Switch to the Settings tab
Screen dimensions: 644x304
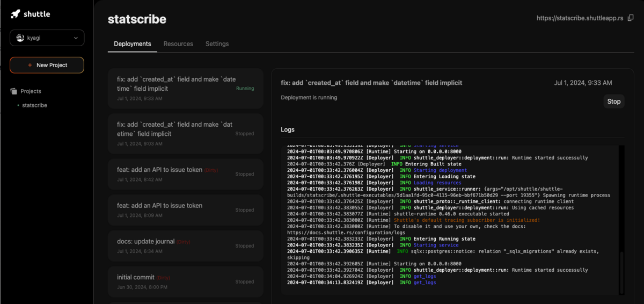pos(217,44)
